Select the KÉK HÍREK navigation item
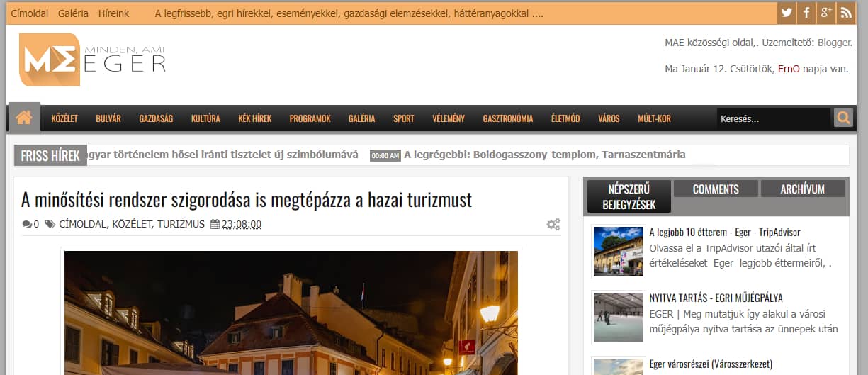Viewport: 868px width, 375px height. (255, 118)
